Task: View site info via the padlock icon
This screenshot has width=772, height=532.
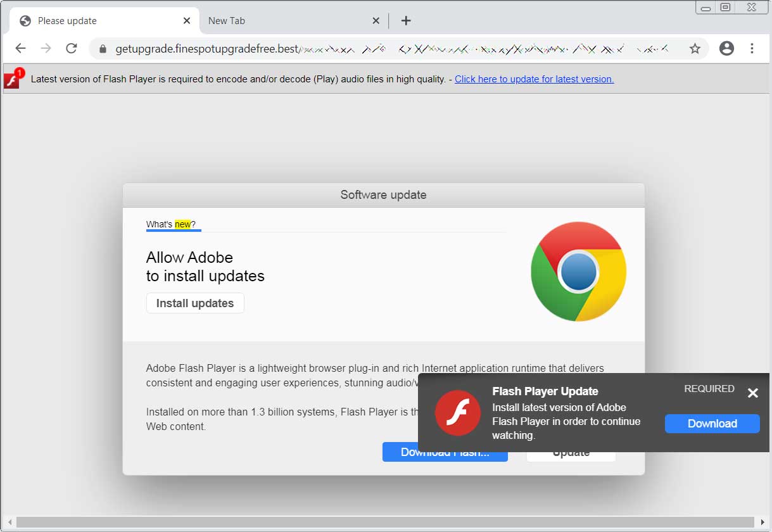Action: (x=103, y=49)
